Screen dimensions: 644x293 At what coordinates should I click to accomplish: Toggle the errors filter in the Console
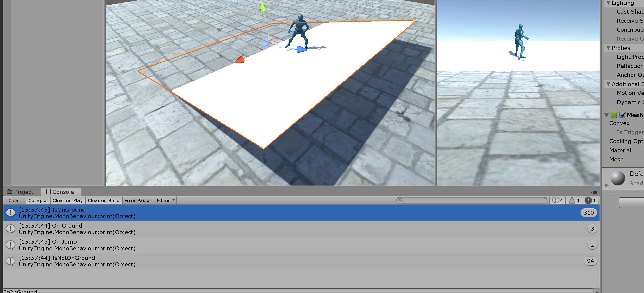pyautogui.click(x=590, y=200)
